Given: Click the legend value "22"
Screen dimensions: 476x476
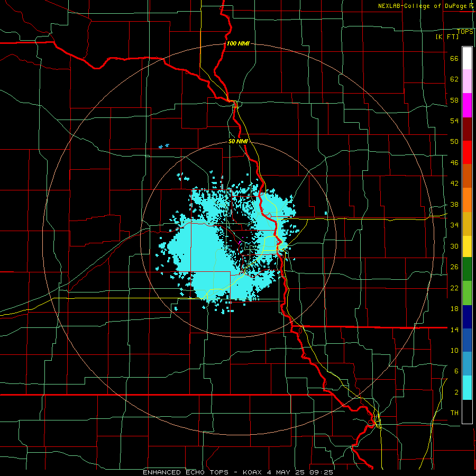Looking at the screenshot, I should (454, 288).
